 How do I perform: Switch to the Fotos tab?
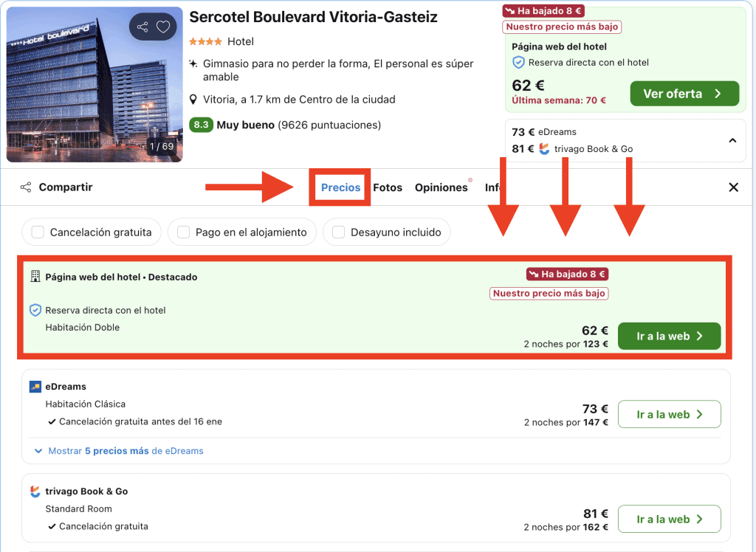(x=388, y=187)
